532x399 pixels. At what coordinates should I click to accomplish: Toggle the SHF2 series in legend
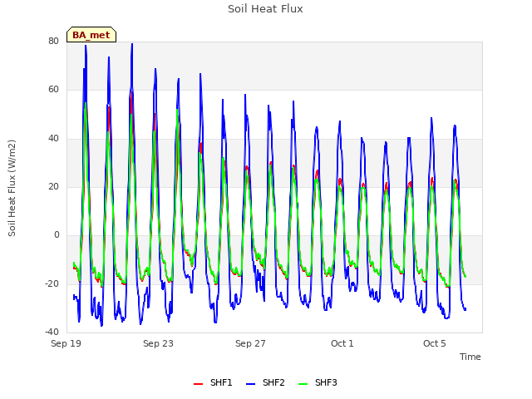[265, 382]
